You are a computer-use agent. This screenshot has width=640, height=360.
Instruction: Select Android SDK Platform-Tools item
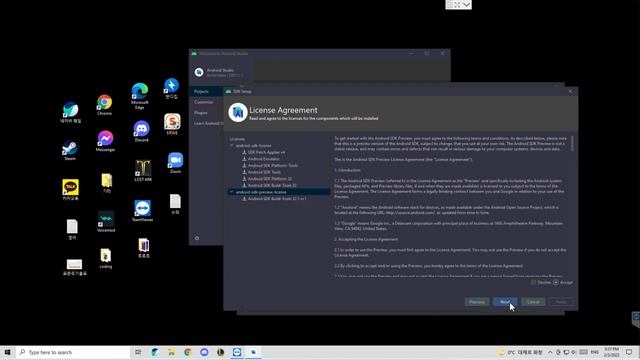[273, 165]
